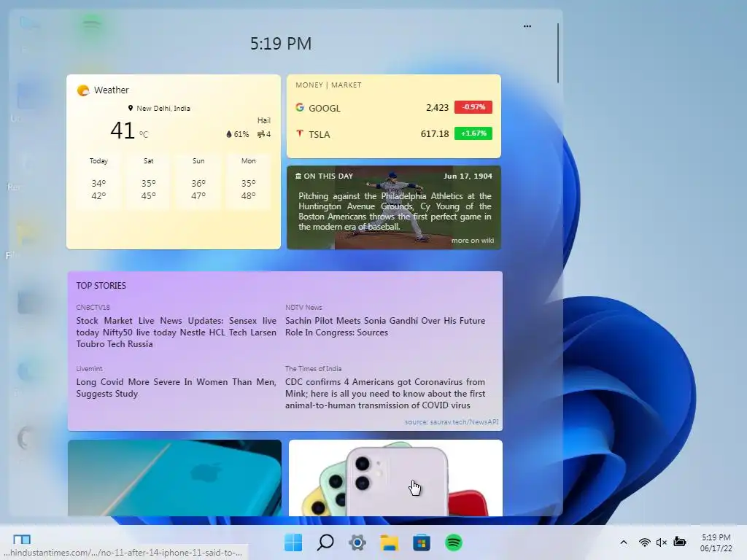Open File Explorer from taskbar
Screen dimensions: 747x560
390,542
